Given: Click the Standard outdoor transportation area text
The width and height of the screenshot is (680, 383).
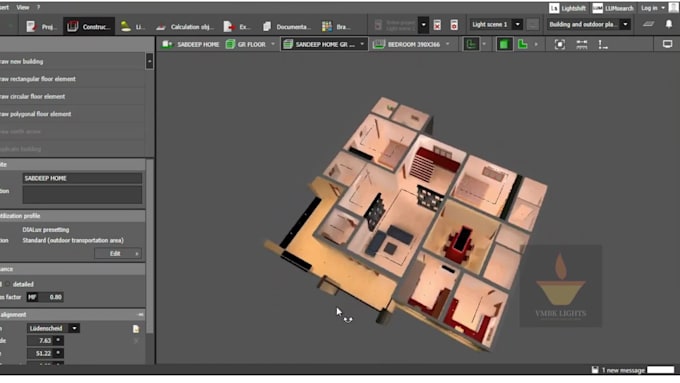Looking at the screenshot, I should point(73,240).
